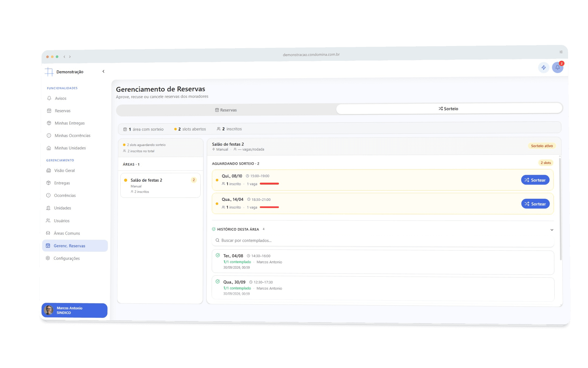The image size is (588, 368).
Task: Click the ÁREAS · 1 header
Action: click(x=131, y=164)
